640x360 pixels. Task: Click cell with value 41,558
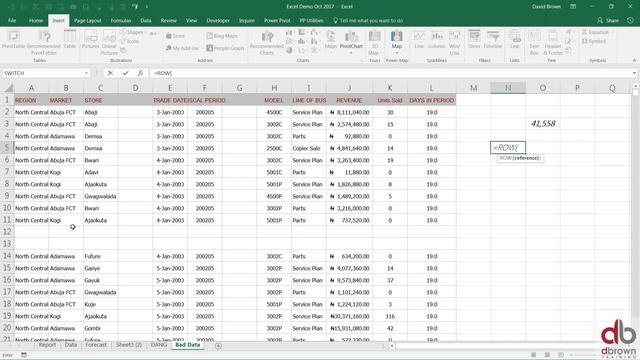point(543,124)
